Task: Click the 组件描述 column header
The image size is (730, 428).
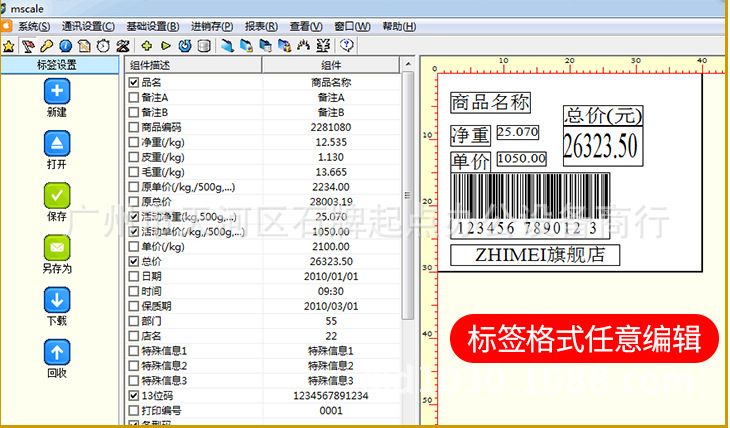Action: pos(193,65)
